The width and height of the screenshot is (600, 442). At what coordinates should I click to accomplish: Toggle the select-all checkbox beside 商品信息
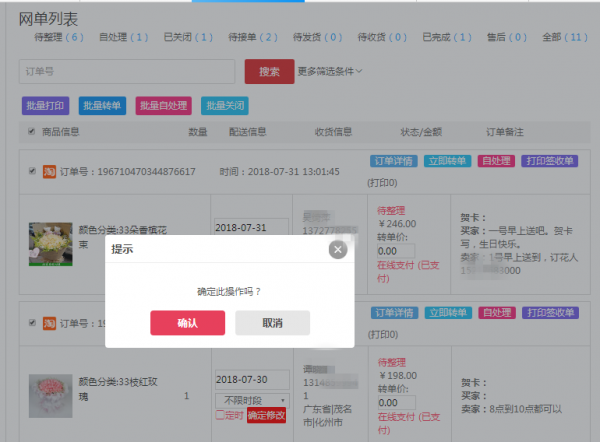click(32, 131)
